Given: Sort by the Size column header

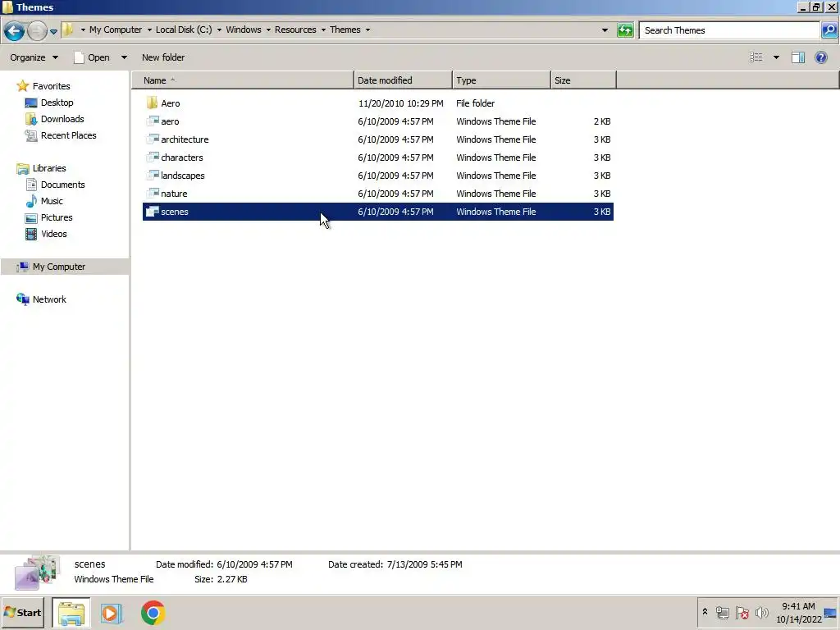Looking at the screenshot, I should 583,80.
